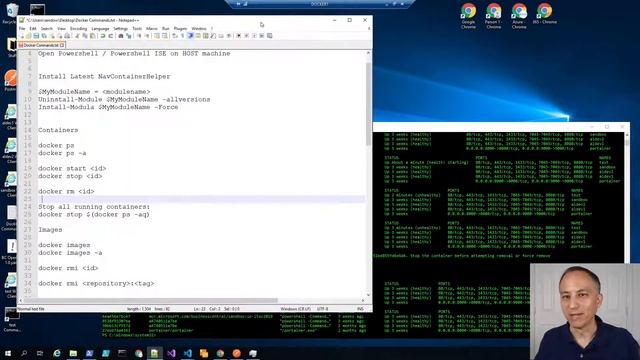Click the Paste toolbar icon
The width and height of the screenshot is (640, 360).
[x=92, y=36]
